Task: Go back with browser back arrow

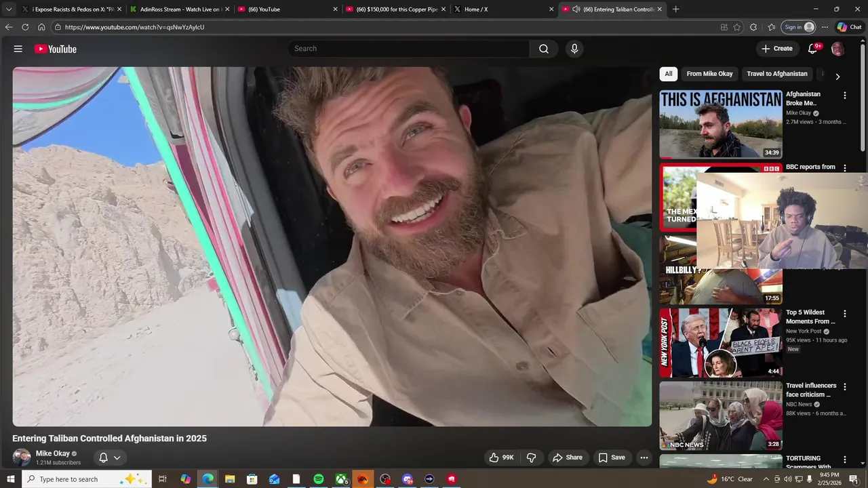Action: 9,27
